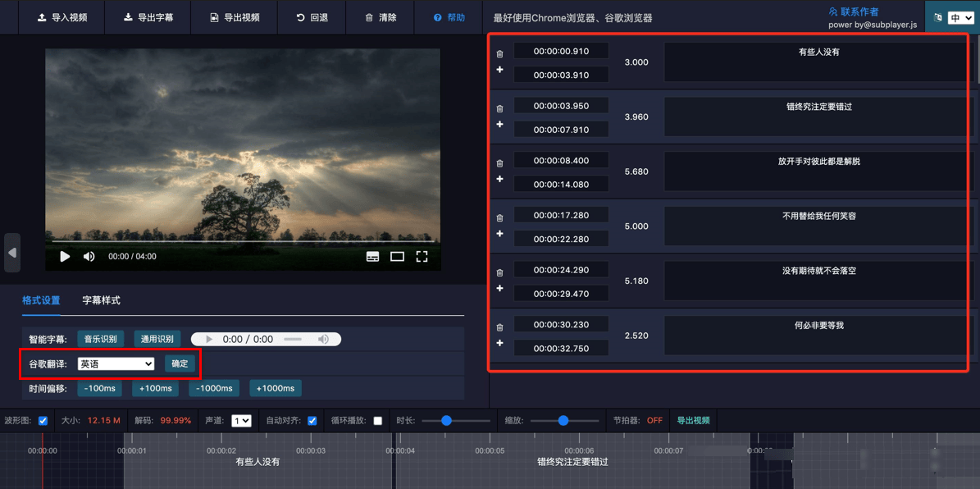Screen dimensions: 980x489
Task: Switch video to theater mode icon
Action: (397, 256)
